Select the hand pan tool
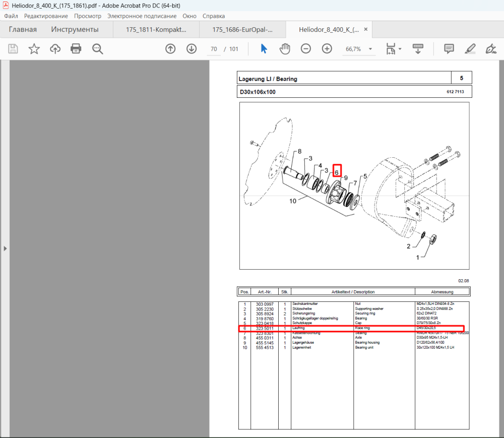 tap(285, 49)
